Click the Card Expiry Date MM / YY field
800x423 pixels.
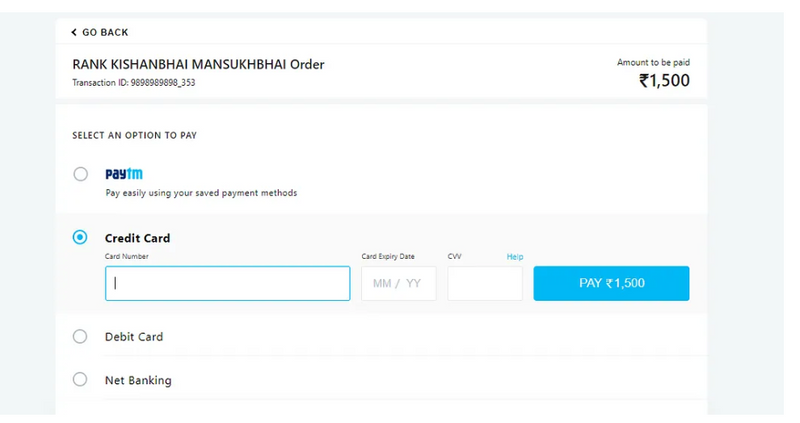click(398, 283)
